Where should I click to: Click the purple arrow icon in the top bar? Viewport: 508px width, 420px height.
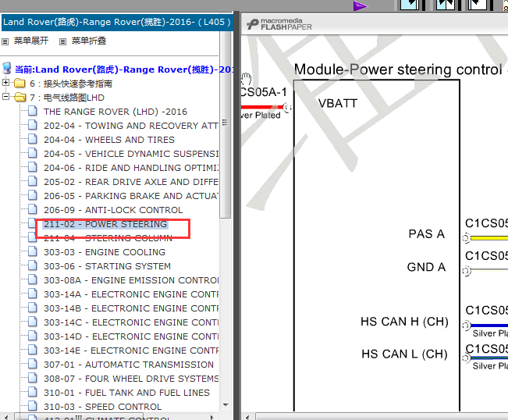click(360, 5)
